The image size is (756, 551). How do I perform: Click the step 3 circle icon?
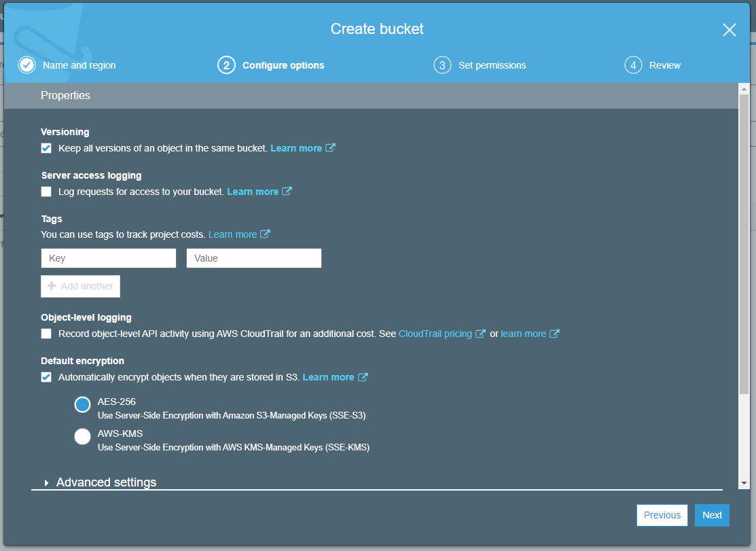coord(442,65)
